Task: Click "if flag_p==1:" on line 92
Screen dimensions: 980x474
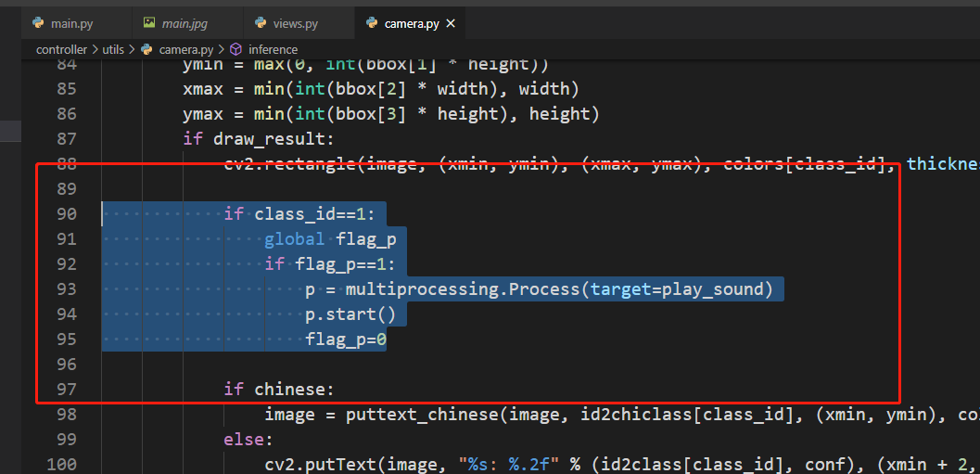Action: 330,263
